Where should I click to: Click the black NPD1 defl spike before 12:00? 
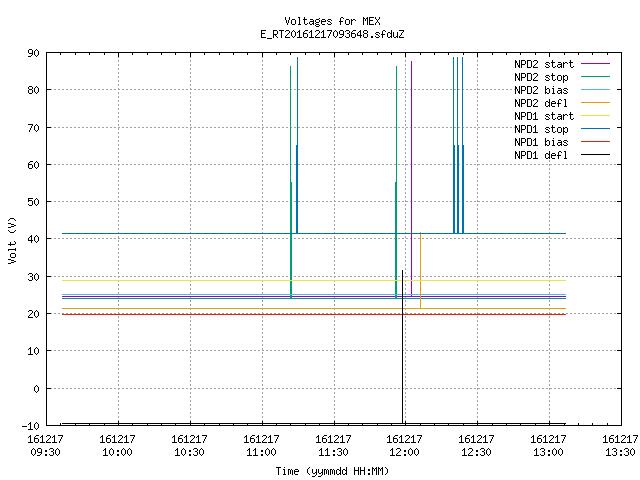(402, 347)
